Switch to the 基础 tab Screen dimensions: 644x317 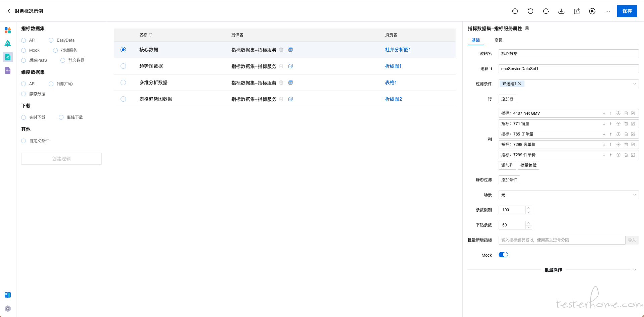476,40
